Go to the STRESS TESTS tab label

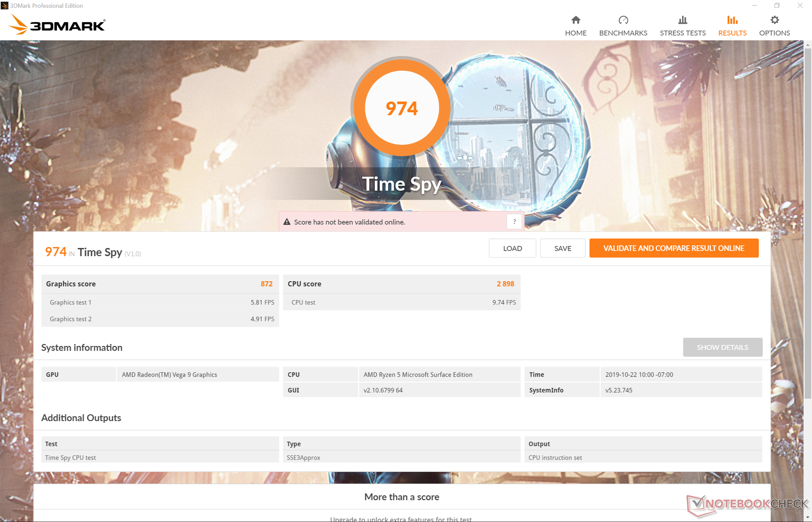(x=682, y=33)
